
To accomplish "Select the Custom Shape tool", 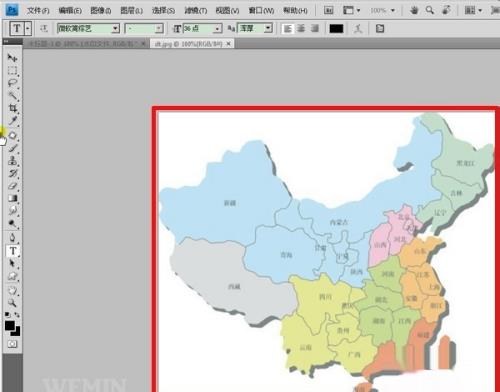I will tap(12, 276).
